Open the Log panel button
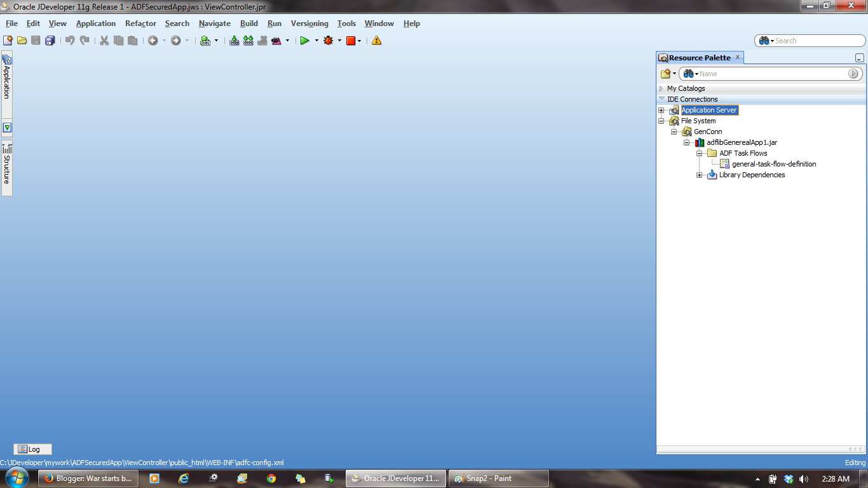Viewport: 868px width, 488px height. click(33, 449)
